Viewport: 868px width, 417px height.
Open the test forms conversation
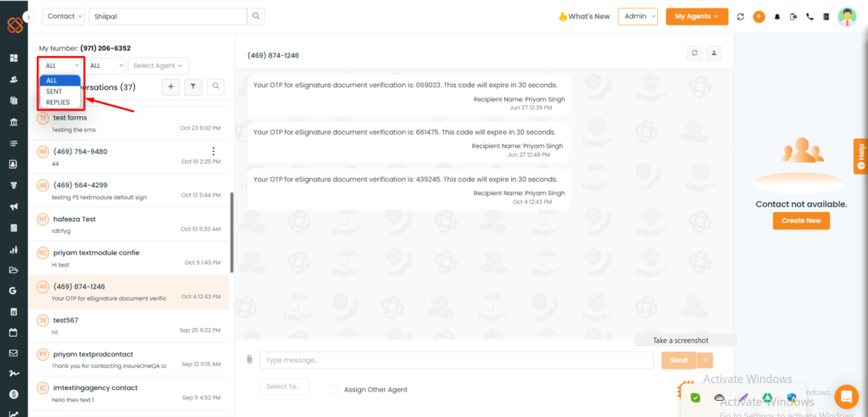tap(129, 123)
